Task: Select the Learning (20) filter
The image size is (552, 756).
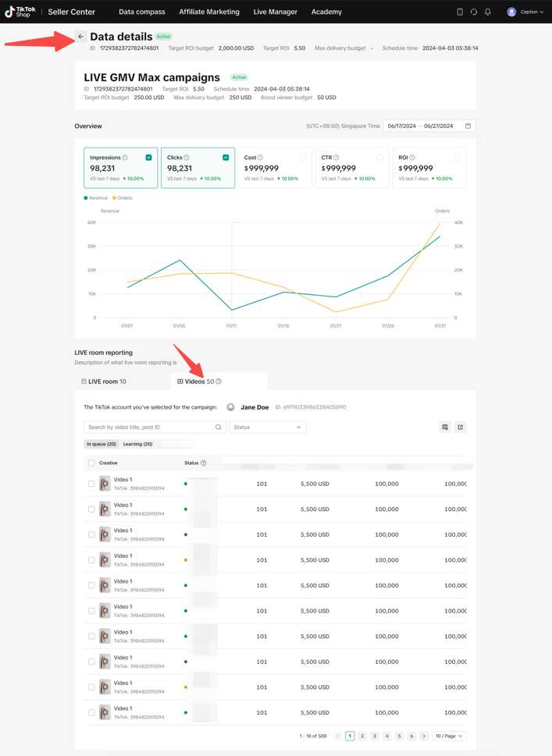Action: (x=137, y=444)
